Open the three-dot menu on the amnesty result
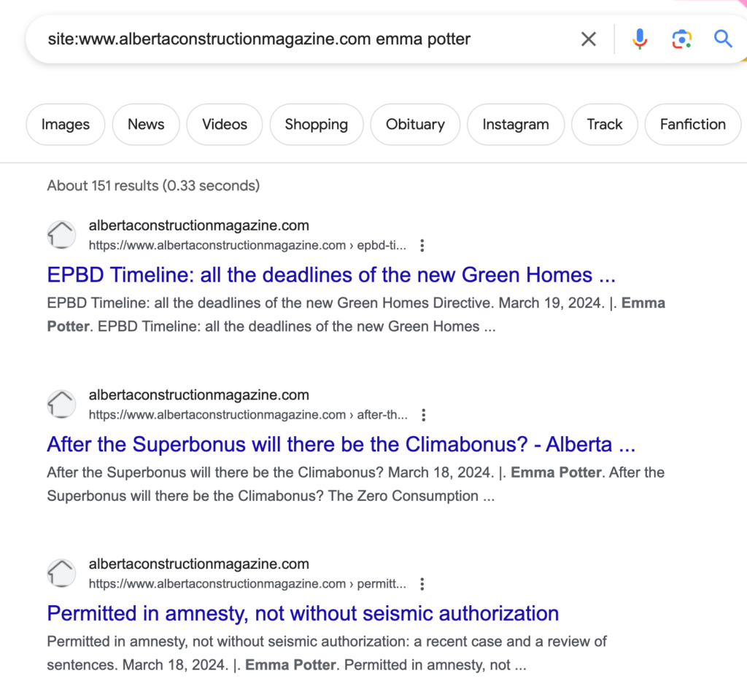The image size is (747, 700). click(x=422, y=583)
